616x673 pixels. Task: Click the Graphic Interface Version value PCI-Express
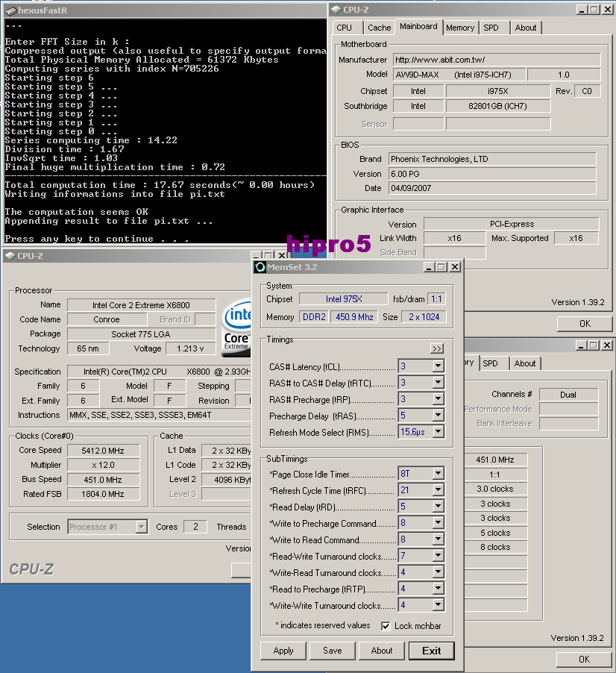512,224
